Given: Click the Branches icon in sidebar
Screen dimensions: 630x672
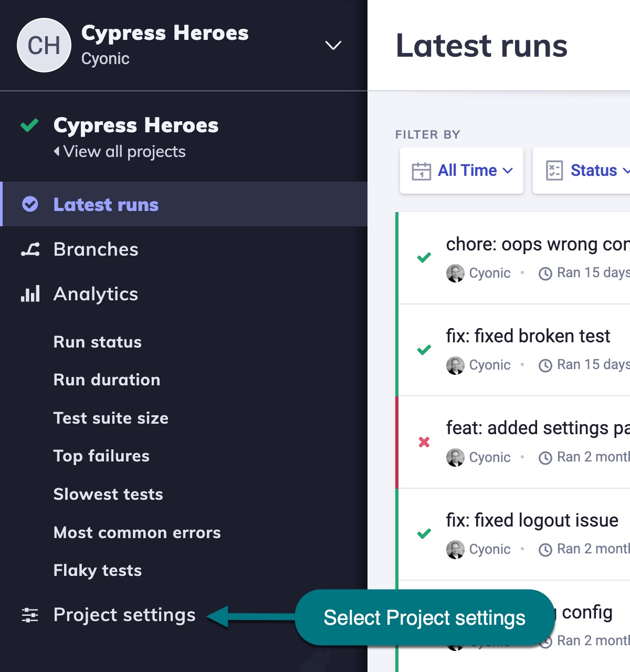Looking at the screenshot, I should [30, 249].
